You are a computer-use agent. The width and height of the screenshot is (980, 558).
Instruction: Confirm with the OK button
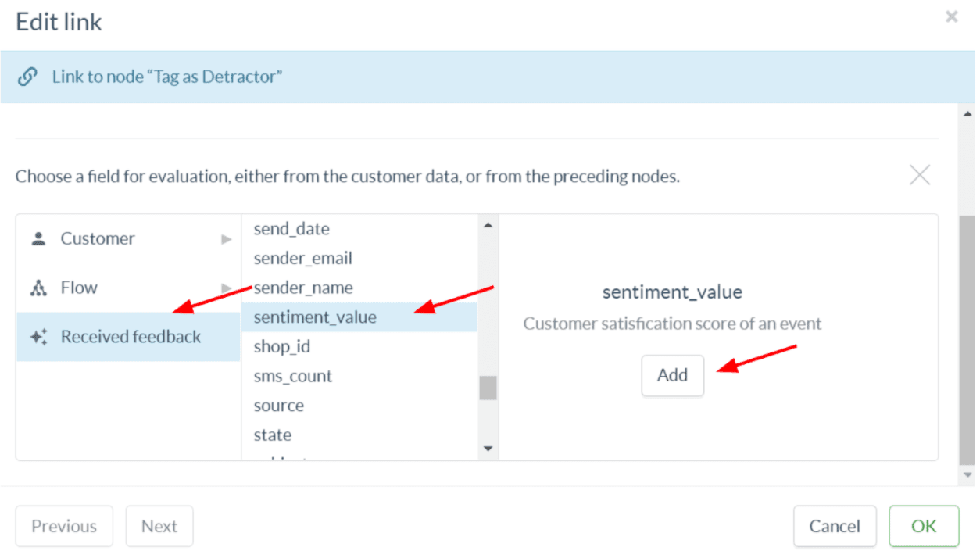(923, 526)
